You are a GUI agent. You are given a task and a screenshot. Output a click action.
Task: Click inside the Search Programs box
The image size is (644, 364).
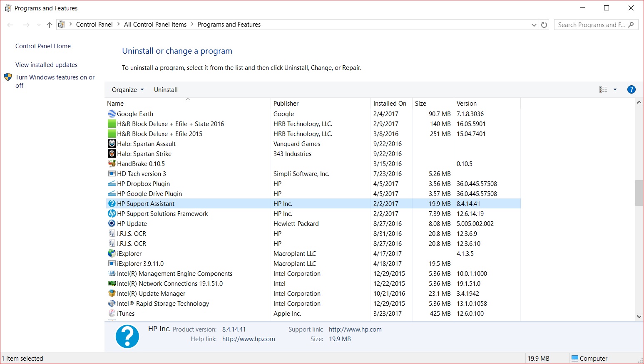coord(591,25)
